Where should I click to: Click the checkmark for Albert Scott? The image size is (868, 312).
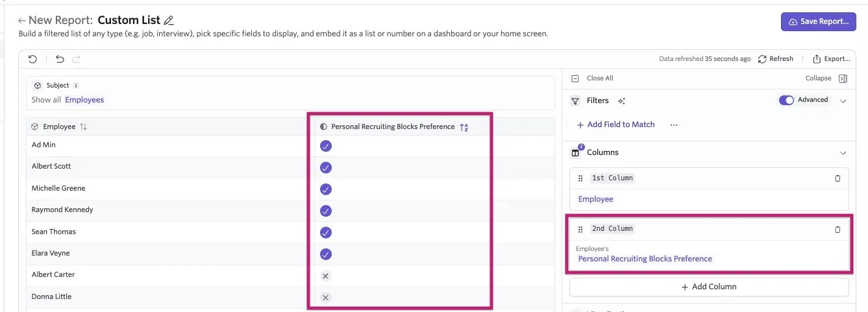[326, 167]
